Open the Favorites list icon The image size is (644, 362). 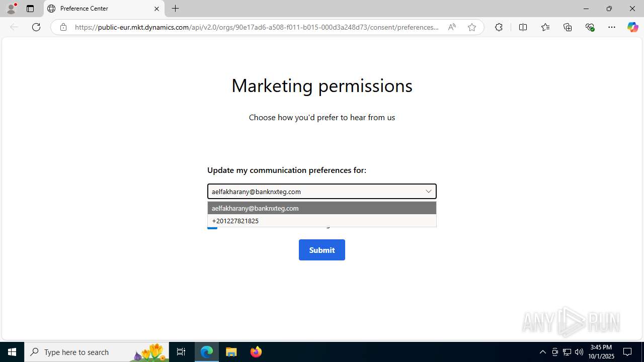pyautogui.click(x=545, y=27)
